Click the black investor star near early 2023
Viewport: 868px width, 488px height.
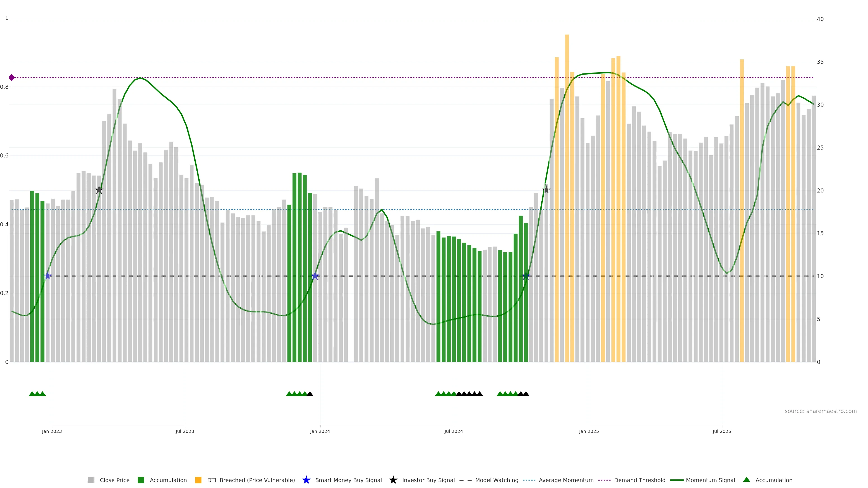(99, 190)
